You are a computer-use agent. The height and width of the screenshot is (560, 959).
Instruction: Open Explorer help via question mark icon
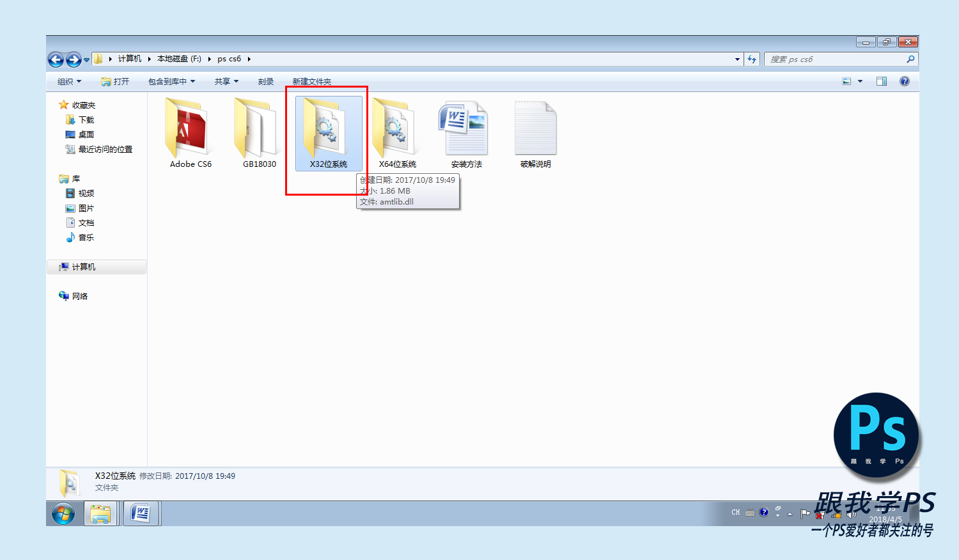(905, 81)
